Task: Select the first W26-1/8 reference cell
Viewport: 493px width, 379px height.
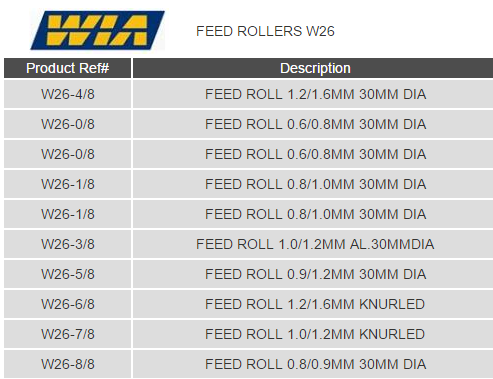Action: (68, 184)
